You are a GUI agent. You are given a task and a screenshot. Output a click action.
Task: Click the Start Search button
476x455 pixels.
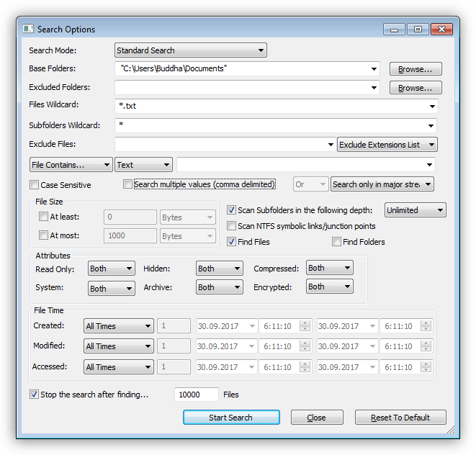(x=231, y=418)
